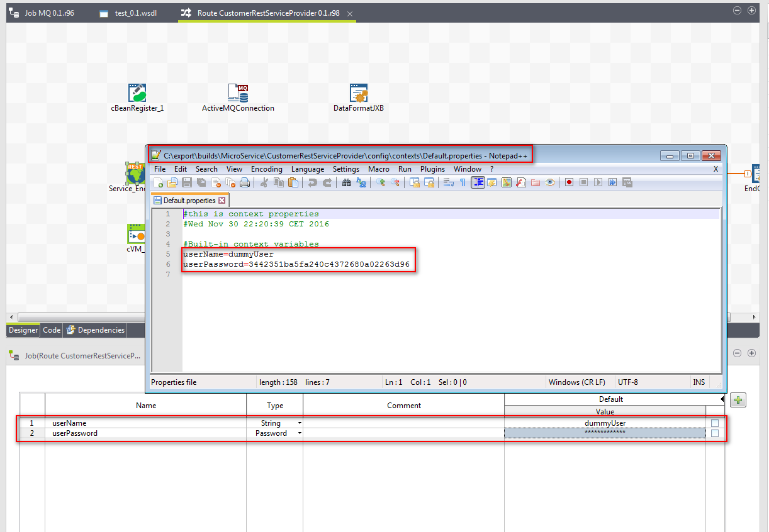Click the New file icon in Notepad++ toolbar

tap(159, 182)
